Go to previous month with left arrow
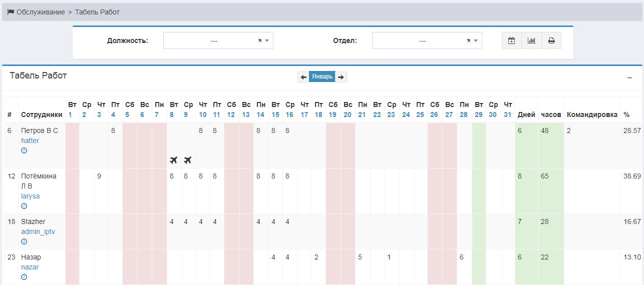 (x=303, y=77)
